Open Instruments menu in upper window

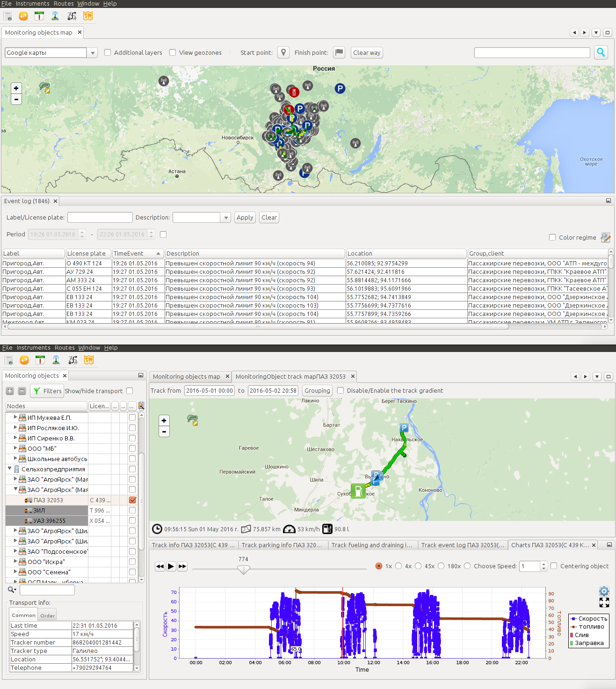click(x=32, y=4)
